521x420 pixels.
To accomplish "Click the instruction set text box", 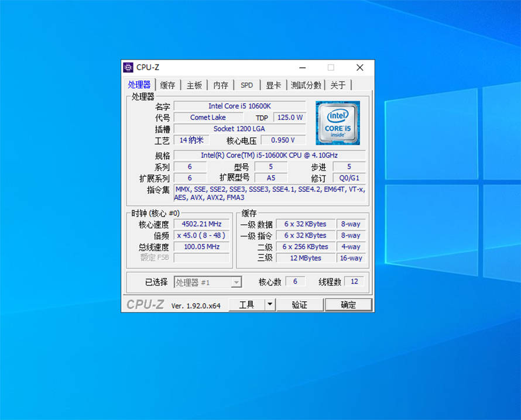I will tap(269, 193).
